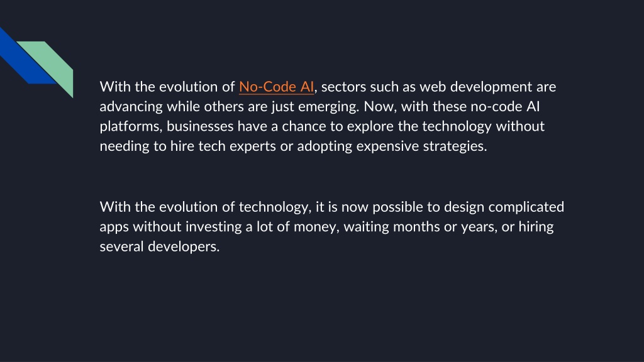Open the orange No-Code AI hyperlink

(x=276, y=87)
